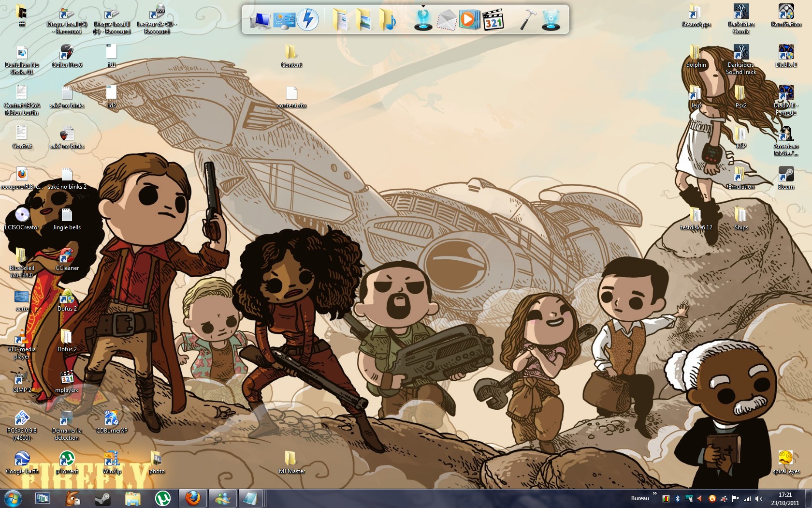Launch Media Player Classic 321 dock icon
The image size is (812, 508).
click(x=493, y=20)
